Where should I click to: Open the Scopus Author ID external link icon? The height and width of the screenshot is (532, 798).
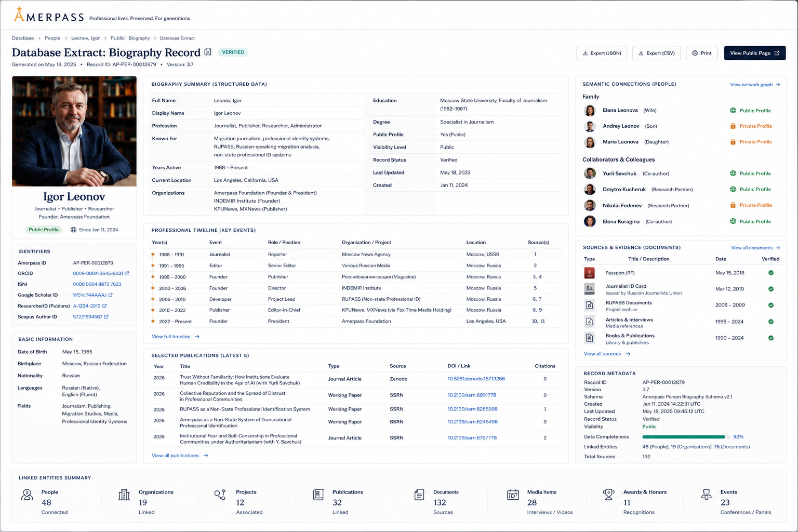[107, 317]
